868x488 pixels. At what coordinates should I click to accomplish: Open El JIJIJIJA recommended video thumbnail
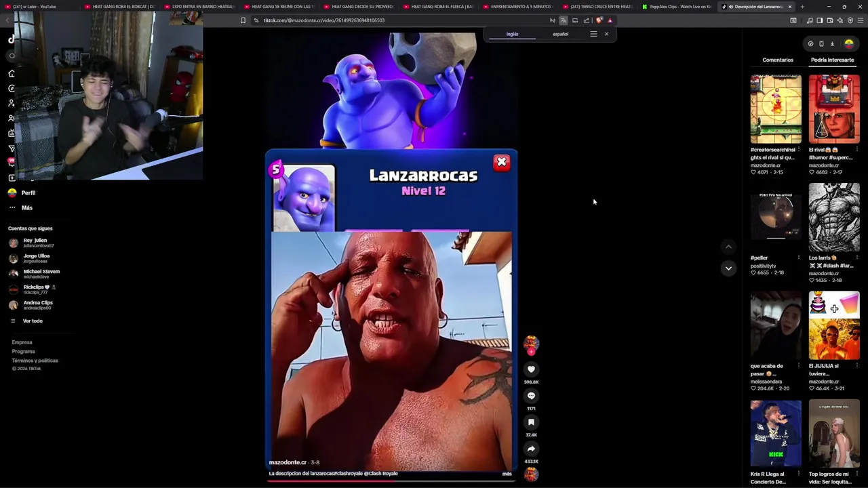click(834, 326)
